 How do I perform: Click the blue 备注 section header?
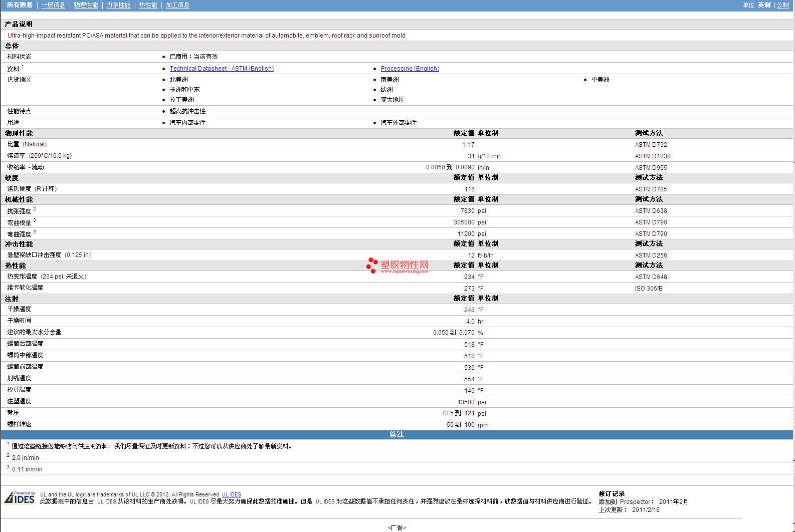(x=396, y=434)
